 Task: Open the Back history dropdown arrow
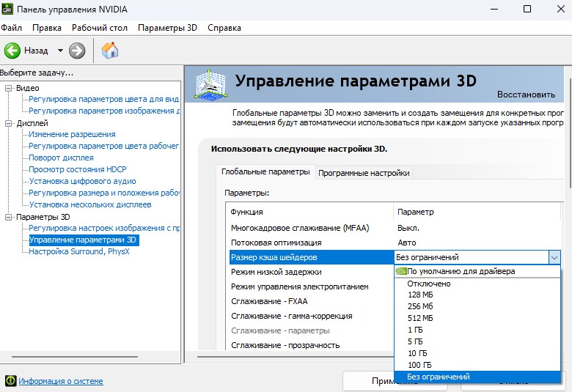pos(60,51)
